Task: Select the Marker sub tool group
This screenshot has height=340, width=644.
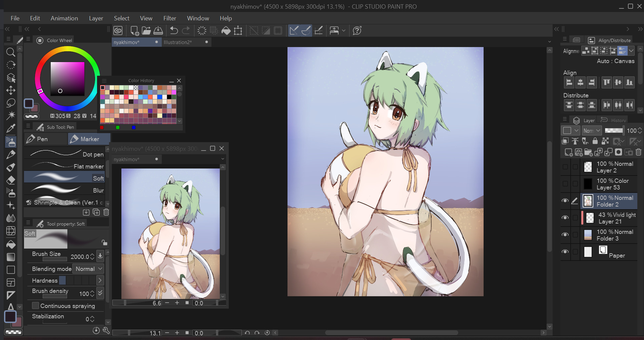Action: pyautogui.click(x=89, y=139)
